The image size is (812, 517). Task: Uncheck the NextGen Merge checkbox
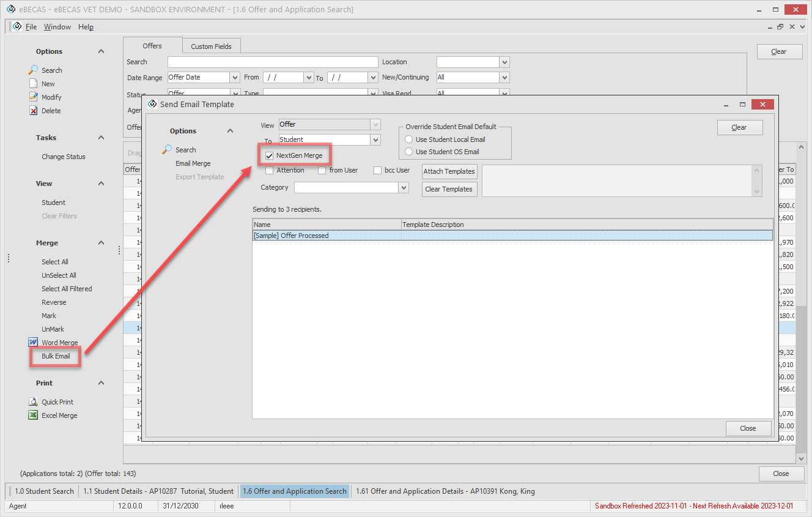(270, 156)
